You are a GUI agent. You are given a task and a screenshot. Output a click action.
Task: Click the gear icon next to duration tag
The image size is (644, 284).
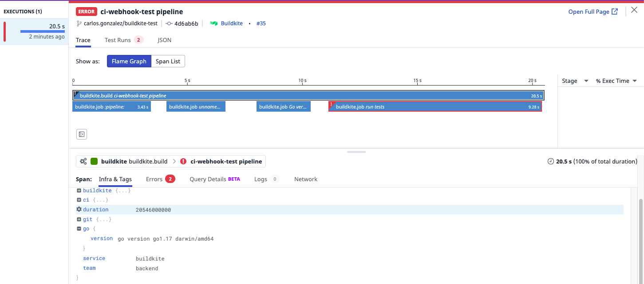[79, 210]
